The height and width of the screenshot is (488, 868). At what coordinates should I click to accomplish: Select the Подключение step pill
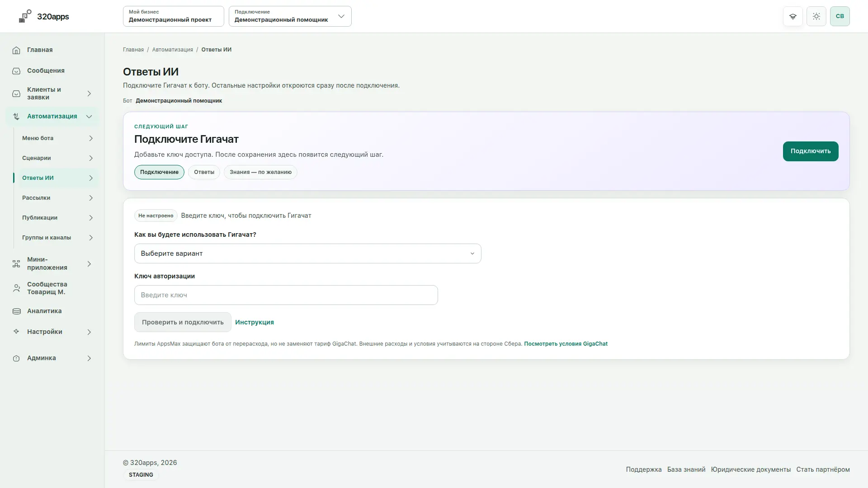(x=159, y=172)
